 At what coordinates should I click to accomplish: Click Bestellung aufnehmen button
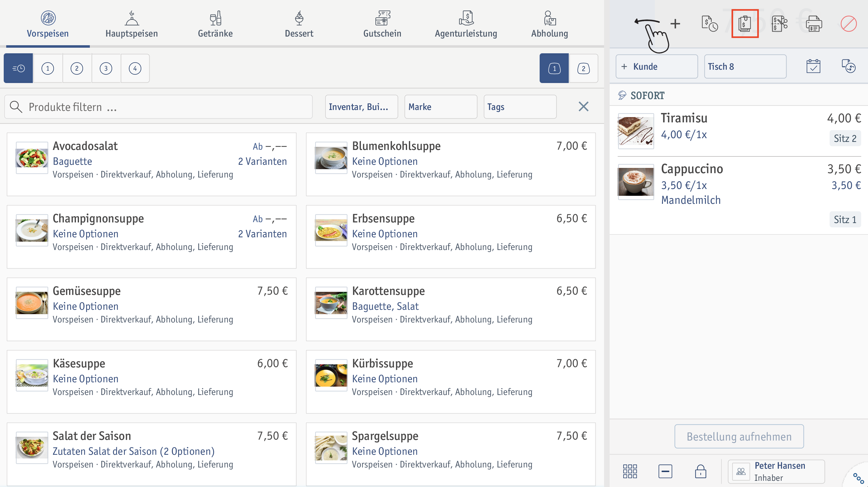739,437
